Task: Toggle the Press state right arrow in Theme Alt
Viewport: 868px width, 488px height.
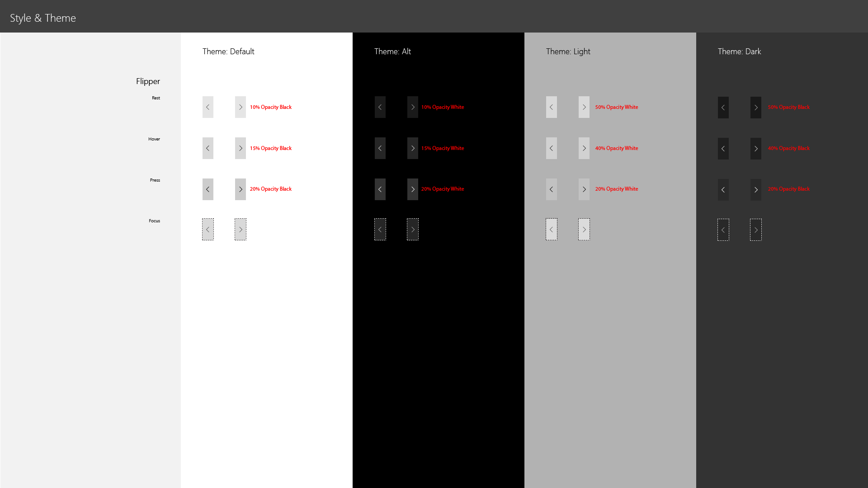Action: (412, 189)
